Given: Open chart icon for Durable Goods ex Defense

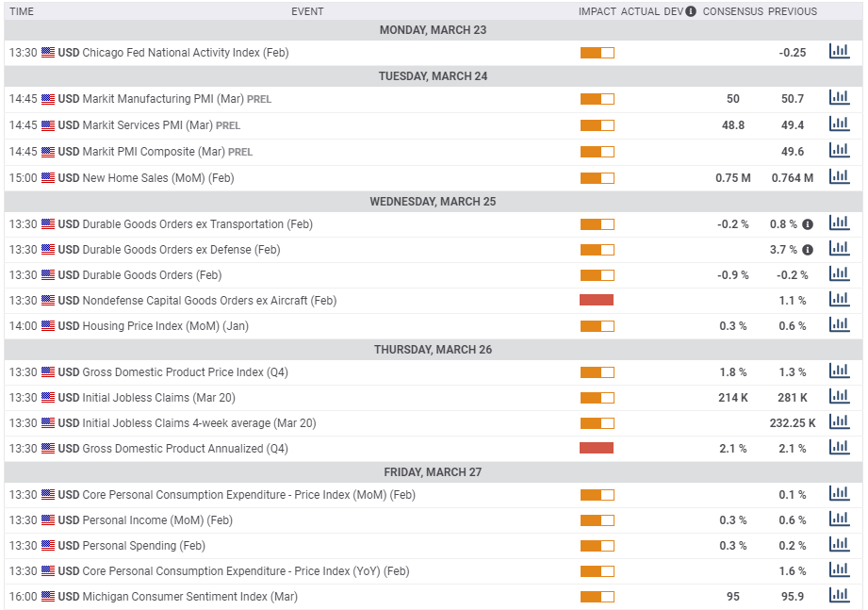Looking at the screenshot, I should (839, 249).
